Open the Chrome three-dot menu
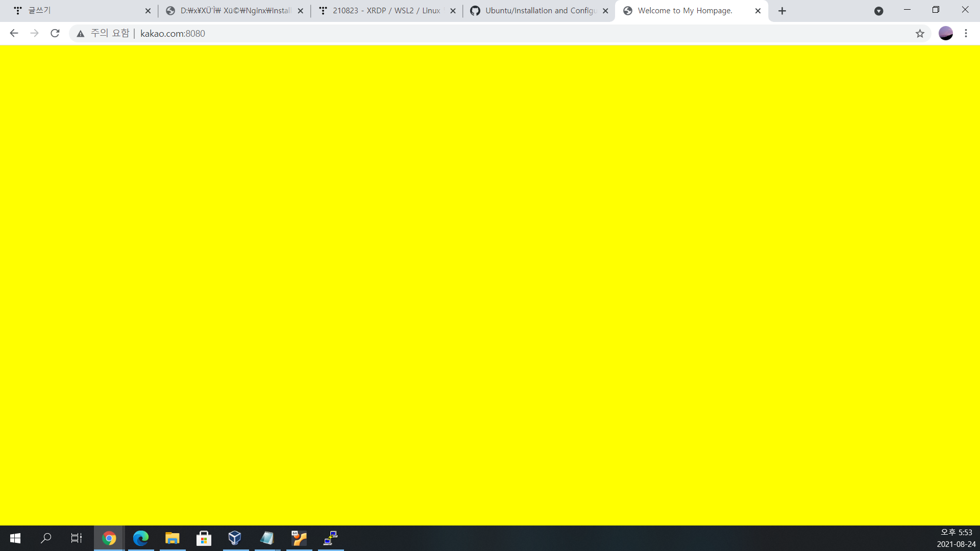The height and width of the screenshot is (551, 980). point(966,33)
